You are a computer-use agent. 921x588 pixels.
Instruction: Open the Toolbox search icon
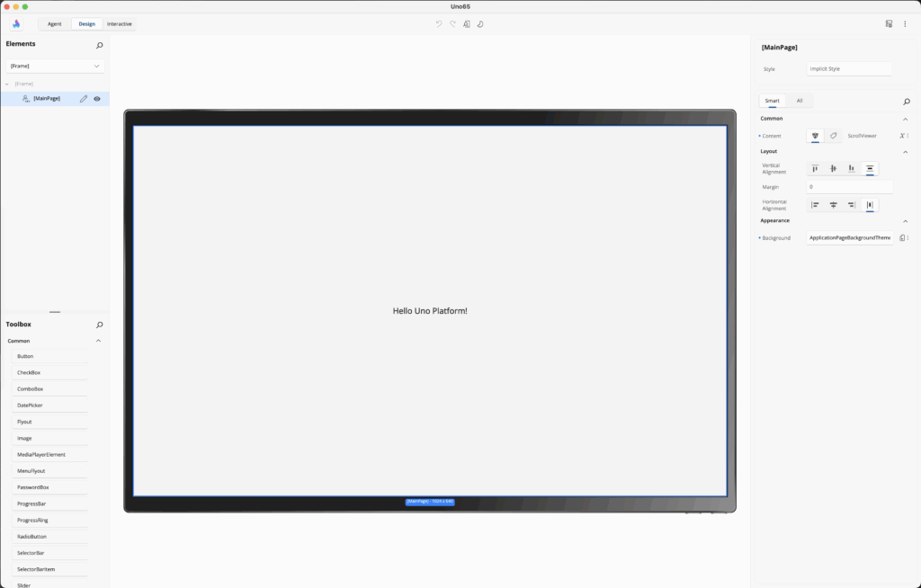[x=99, y=325]
